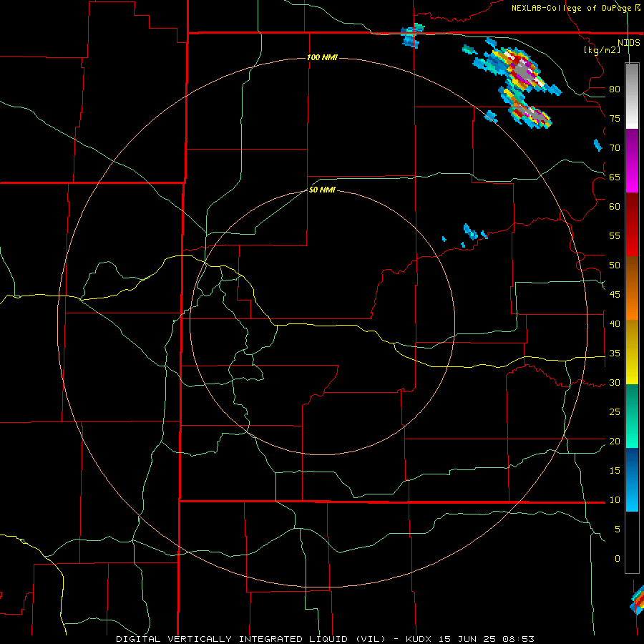The height and width of the screenshot is (644, 644).
Task: Click the 15 JUN 25 date in caption
Action: point(469,639)
